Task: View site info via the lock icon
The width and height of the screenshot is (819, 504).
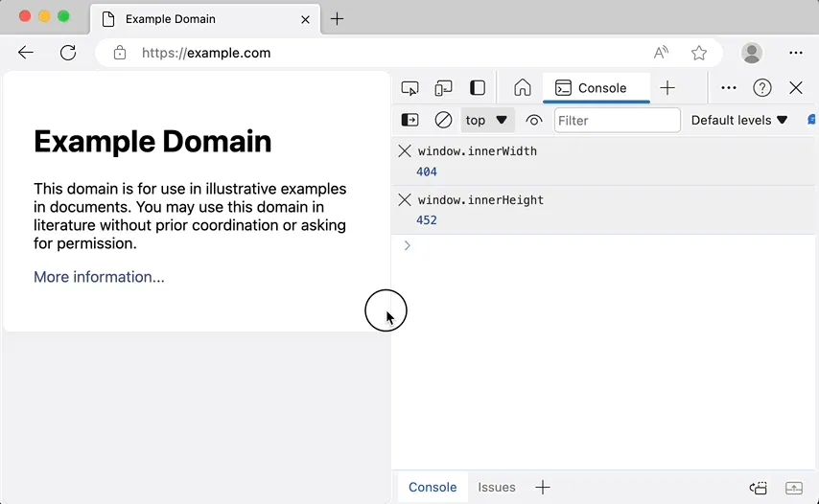Action: coord(120,53)
